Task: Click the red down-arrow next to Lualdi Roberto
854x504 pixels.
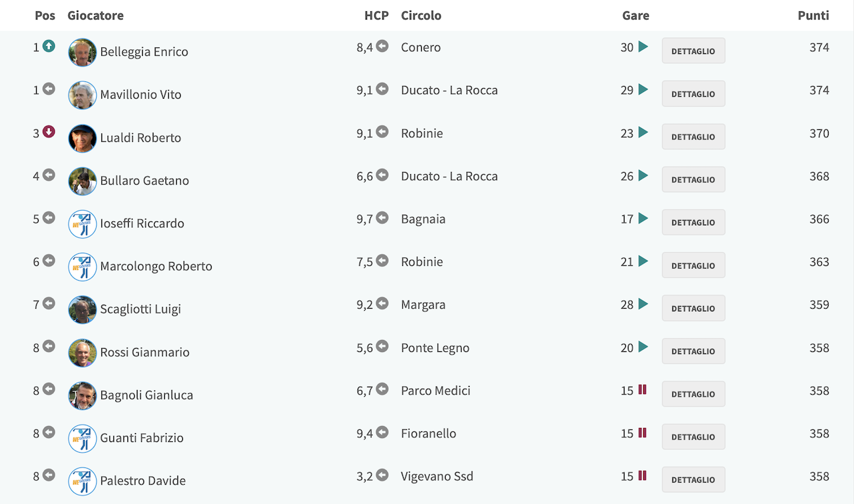Action: [49, 132]
